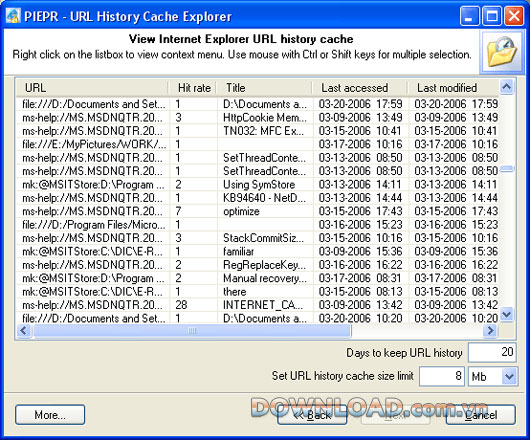Screen dimensions: 530x440
Task: Close the PIEPR window
Action: (514, 16)
